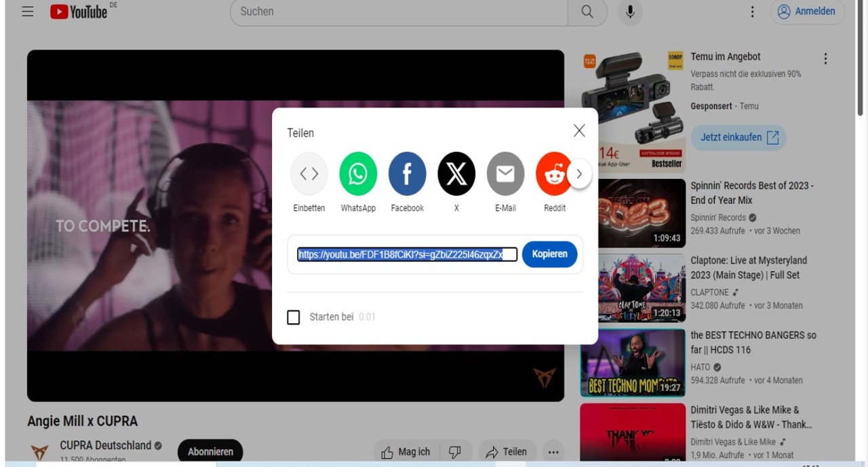The width and height of the screenshot is (868, 467).
Task: Click Anmelden to sign in
Action: pyautogui.click(x=807, y=12)
